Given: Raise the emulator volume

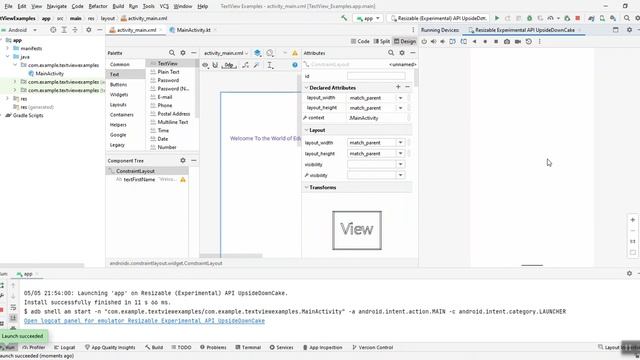Looking at the screenshot, I should pos(433,42).
